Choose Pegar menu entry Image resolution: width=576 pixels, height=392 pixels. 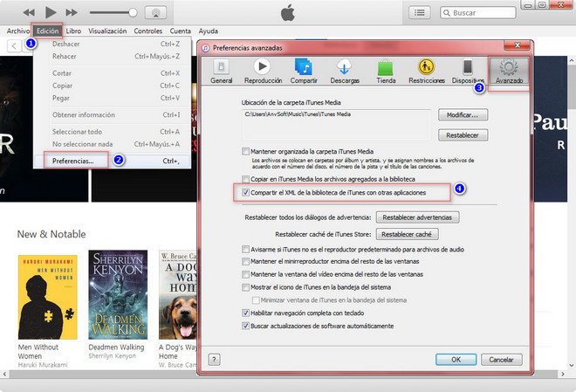click(x=113, y=98)
